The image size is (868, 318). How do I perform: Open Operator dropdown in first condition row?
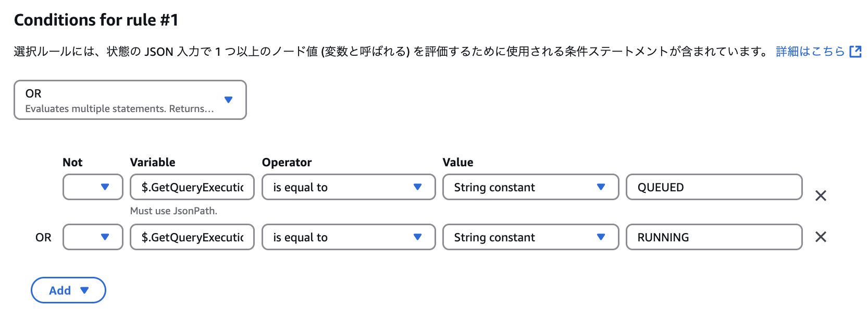point(348,187)
